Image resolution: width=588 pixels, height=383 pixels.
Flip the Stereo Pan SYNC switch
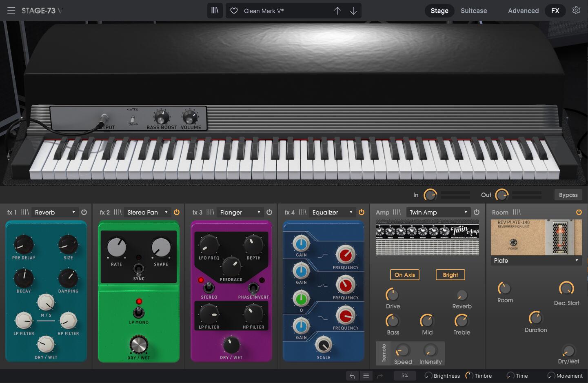click(139, 269)
